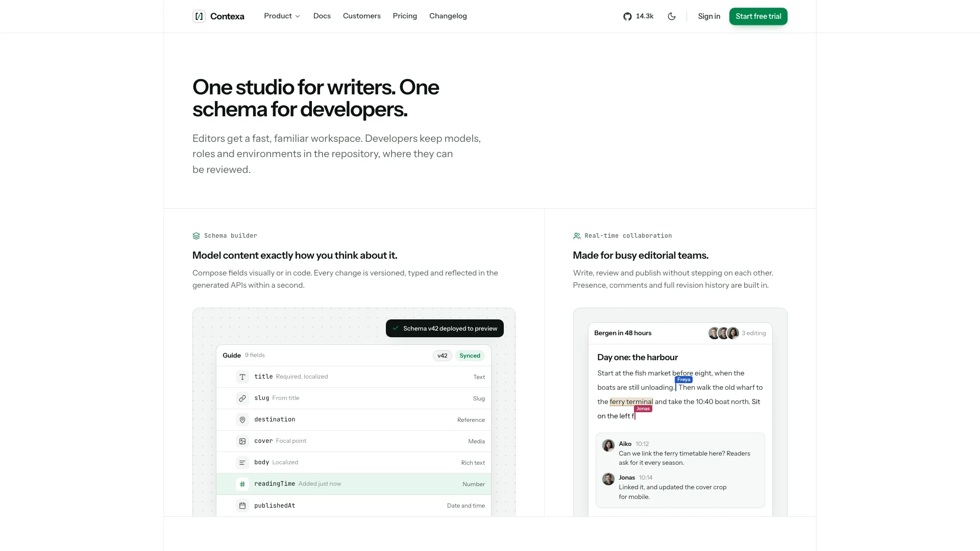
Task: Go to the Customers page
Action: (362, 16)
